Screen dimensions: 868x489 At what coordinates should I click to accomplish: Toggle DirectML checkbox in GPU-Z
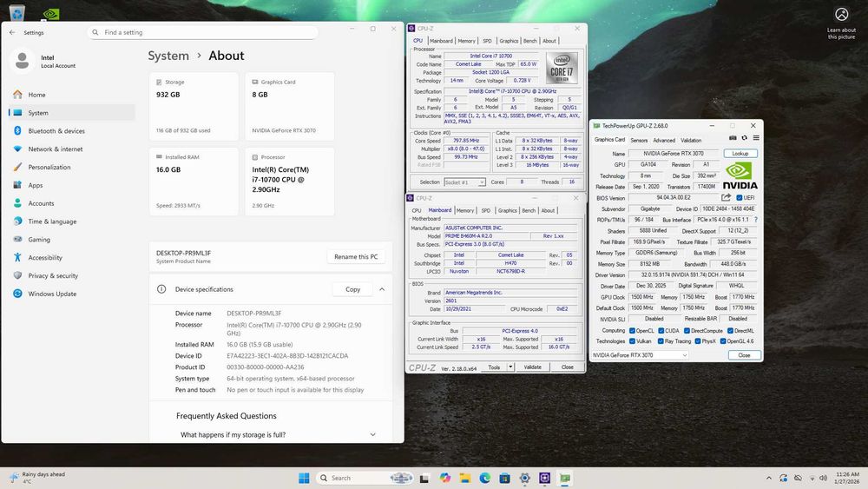click(730, 331)
